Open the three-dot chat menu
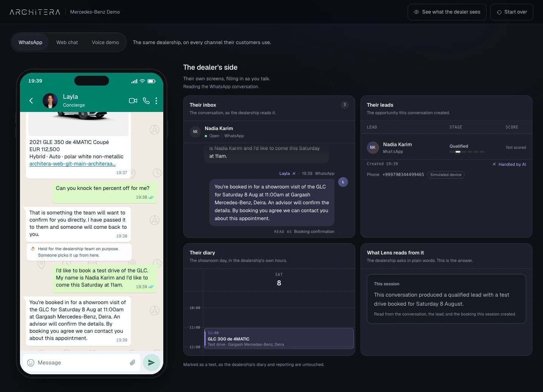 click(156, 101)
